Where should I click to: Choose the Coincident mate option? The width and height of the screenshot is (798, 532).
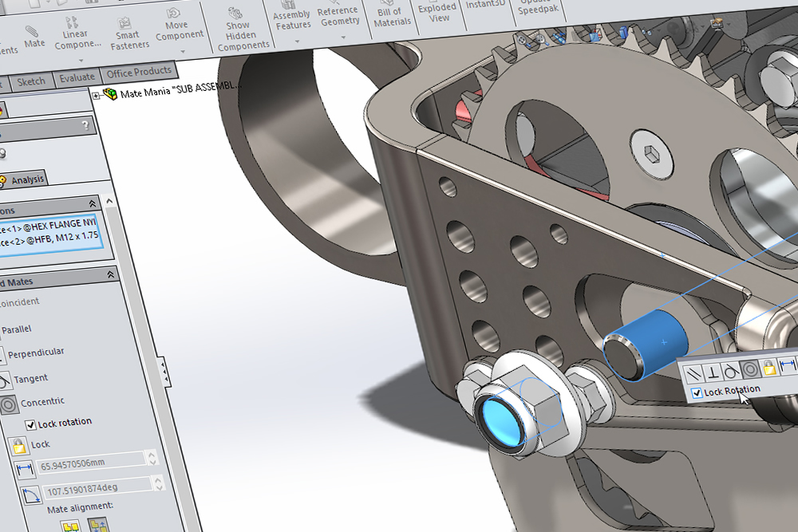[19, 302]
